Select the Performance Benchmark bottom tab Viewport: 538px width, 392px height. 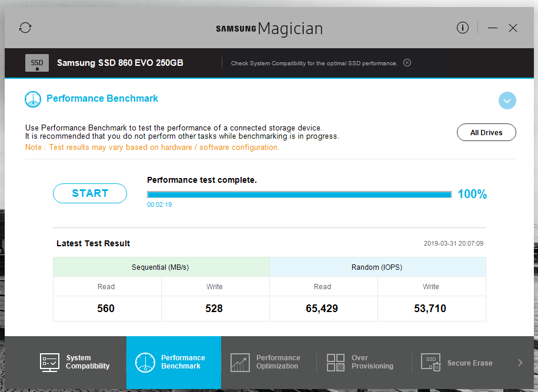173,362
